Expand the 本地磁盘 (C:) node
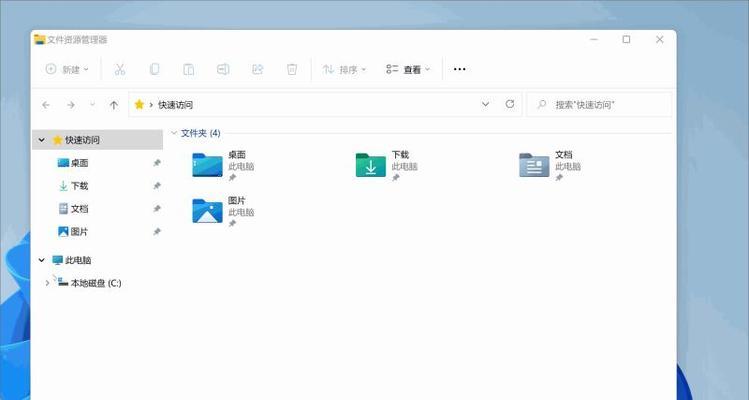The height and width of the screenshot is (400, 749). (47, 283)
